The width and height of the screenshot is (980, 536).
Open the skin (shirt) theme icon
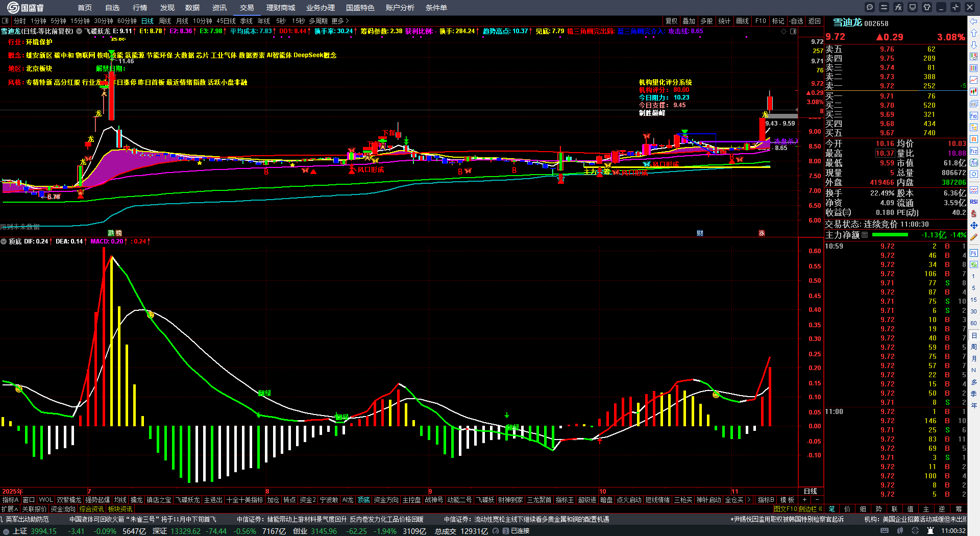coord(927,7)
